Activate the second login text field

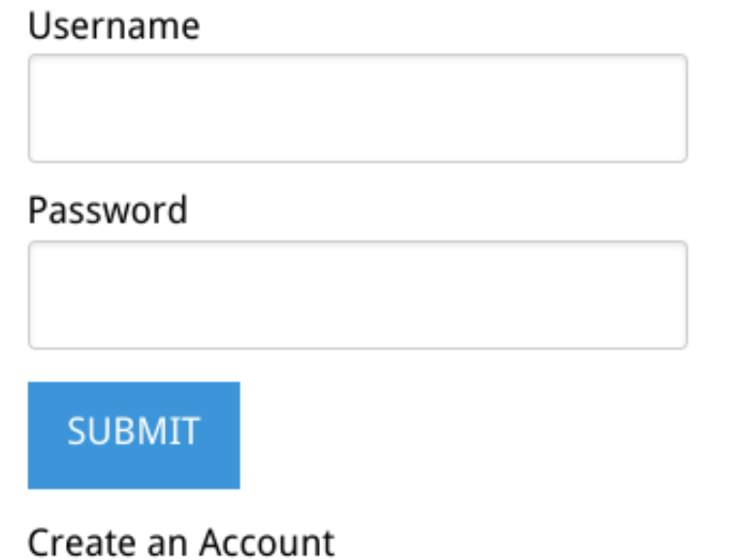coord(357,295)
